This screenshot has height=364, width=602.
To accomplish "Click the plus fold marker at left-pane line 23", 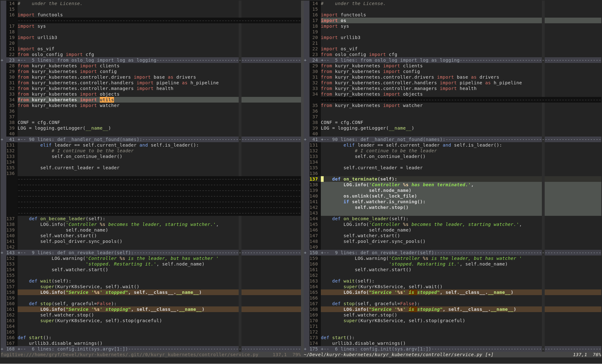I will [x=2, y=60].
